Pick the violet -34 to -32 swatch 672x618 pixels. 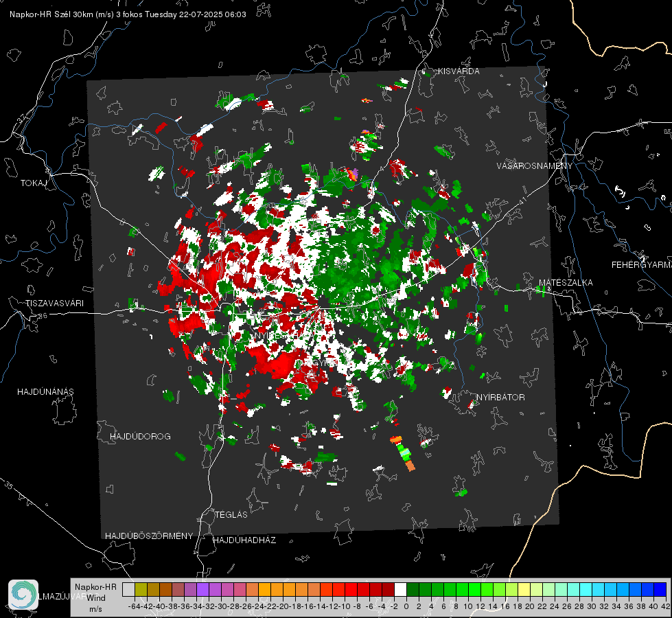[x=202, y=589]
